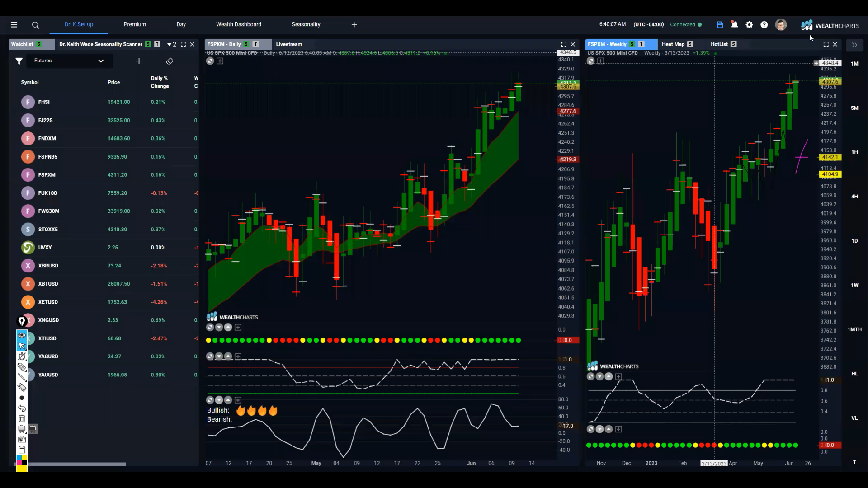Select the 1W timeframe button
The height and width of the screenshot is (488, 868).
pos(854,285)
